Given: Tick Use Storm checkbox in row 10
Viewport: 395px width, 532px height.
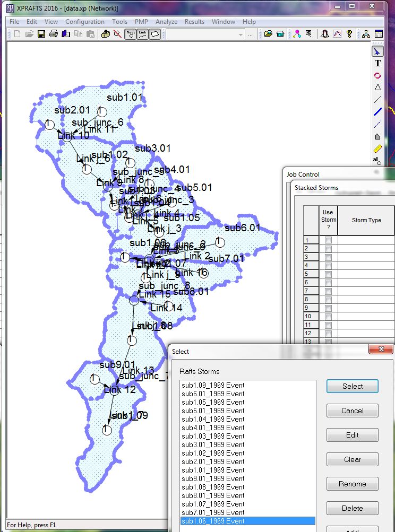Looking at the screenshot, I should pyautogui.click(x=328, y=316).
